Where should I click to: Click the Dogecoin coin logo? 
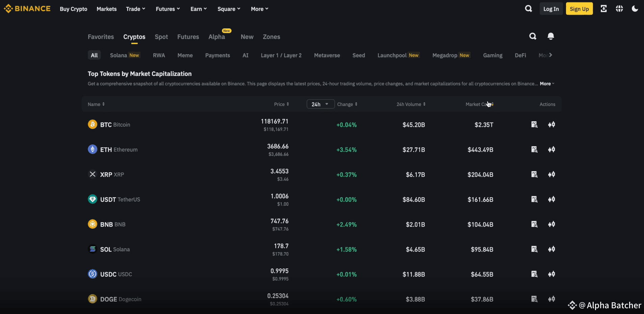tap(93, 299)
